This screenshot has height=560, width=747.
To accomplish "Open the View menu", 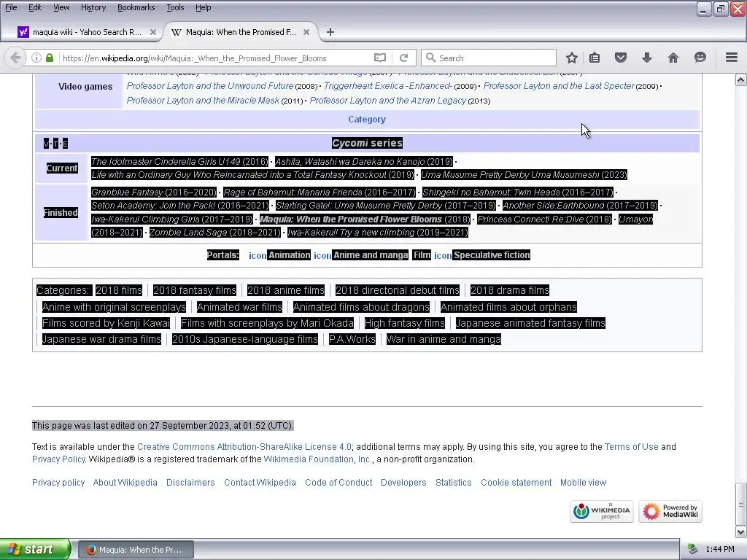I will [x=61, y=7].
